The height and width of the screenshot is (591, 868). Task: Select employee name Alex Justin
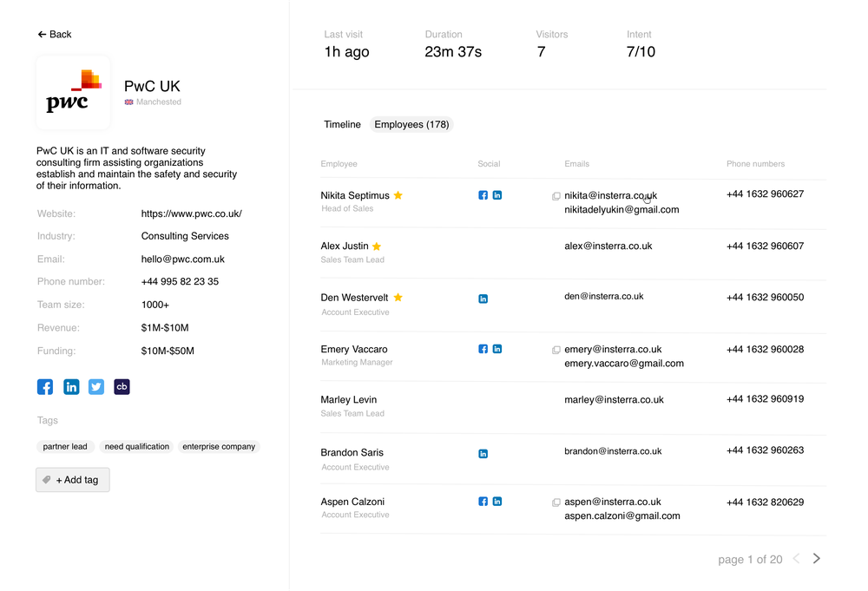[x=345, y=246]
